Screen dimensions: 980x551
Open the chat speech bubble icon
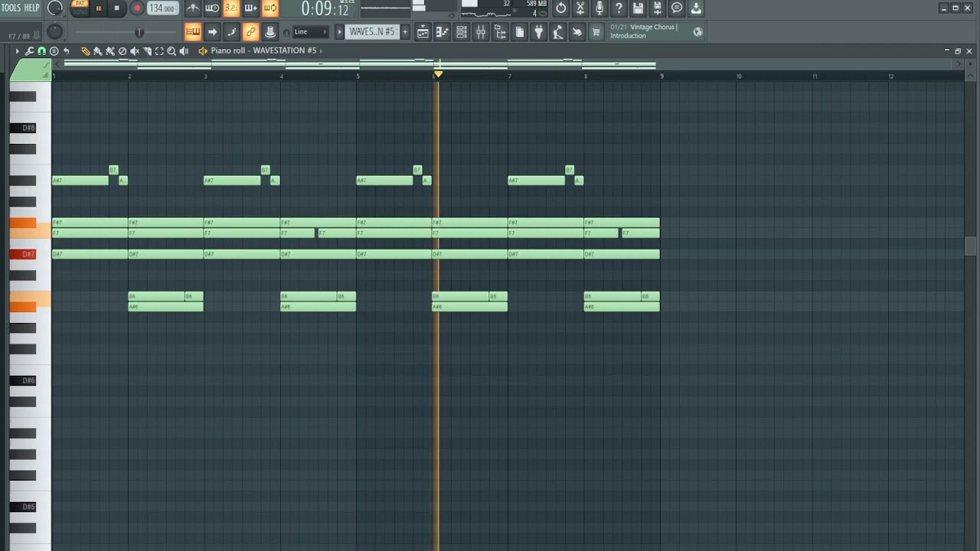[677, 8]
